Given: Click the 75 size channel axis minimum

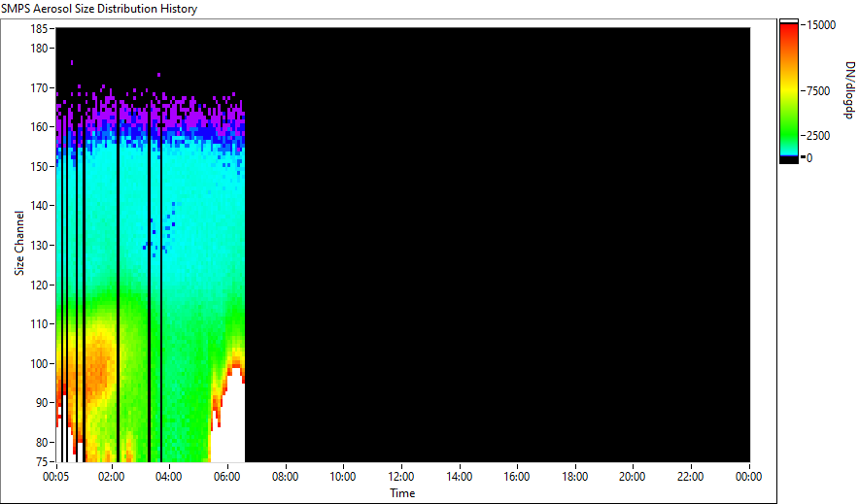Looking at the screenshot, I should 42,461.
